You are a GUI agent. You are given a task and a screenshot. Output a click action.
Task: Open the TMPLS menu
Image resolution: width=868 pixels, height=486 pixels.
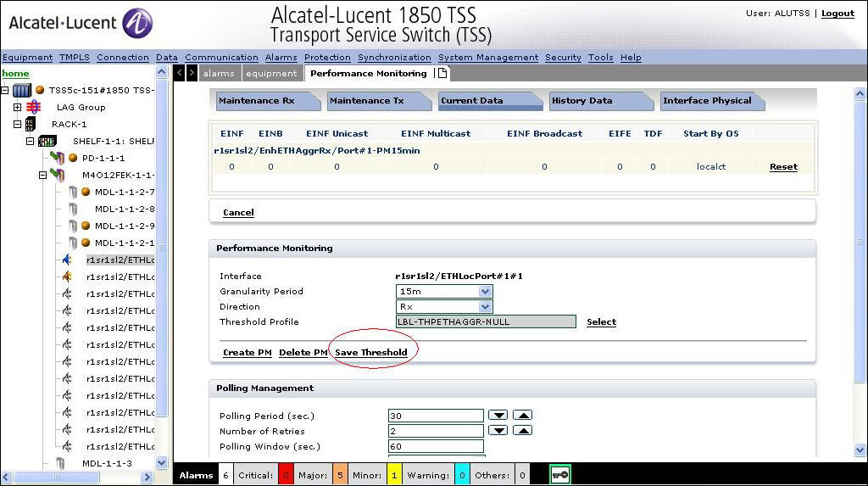(75, 57)
